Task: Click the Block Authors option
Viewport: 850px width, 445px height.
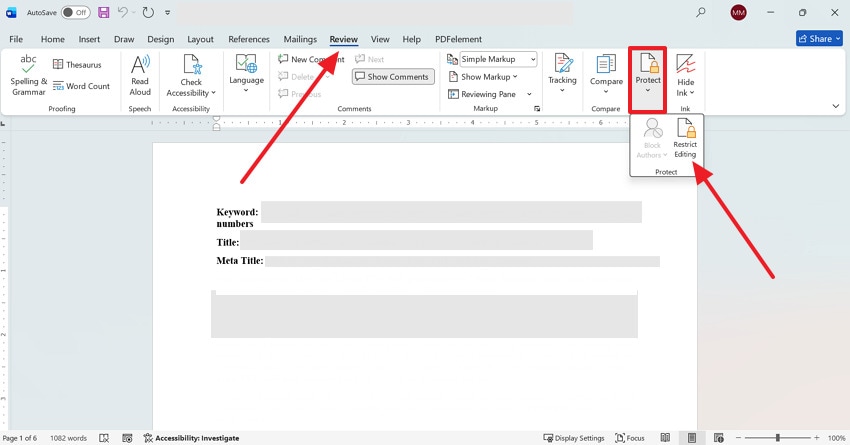Action: click(652, 139)
